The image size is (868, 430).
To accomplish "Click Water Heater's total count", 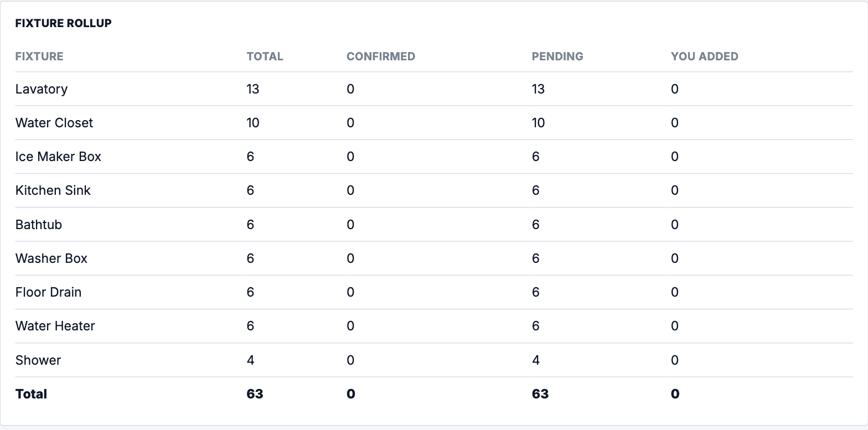I will tap(250, 326).
